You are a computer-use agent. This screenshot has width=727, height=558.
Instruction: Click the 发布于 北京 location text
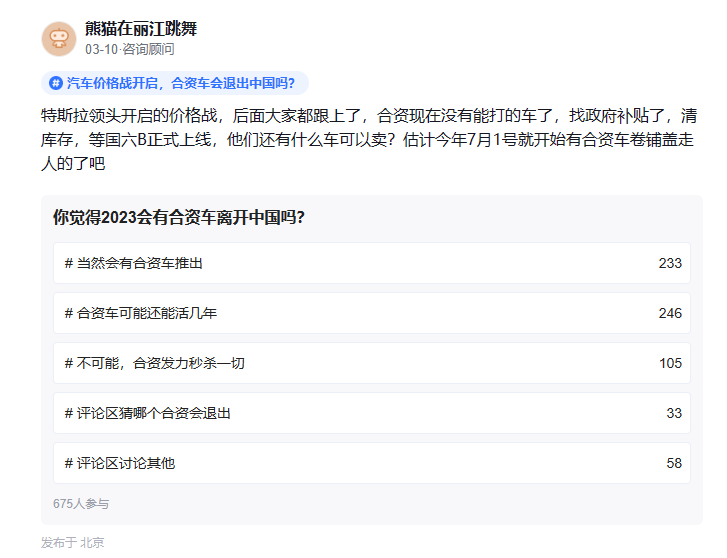point(72,543)
